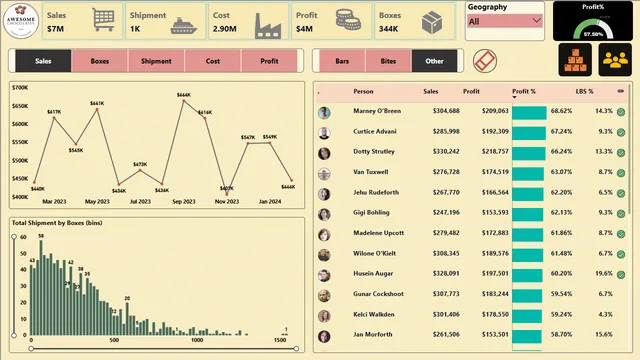640x360 pixels.
Task: Sort table by LBS % column header
Action: (x=584, y=91)
